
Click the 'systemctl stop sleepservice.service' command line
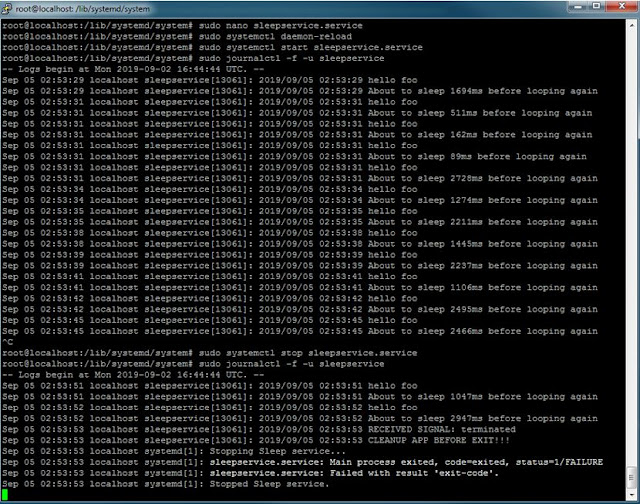point(209,353)
